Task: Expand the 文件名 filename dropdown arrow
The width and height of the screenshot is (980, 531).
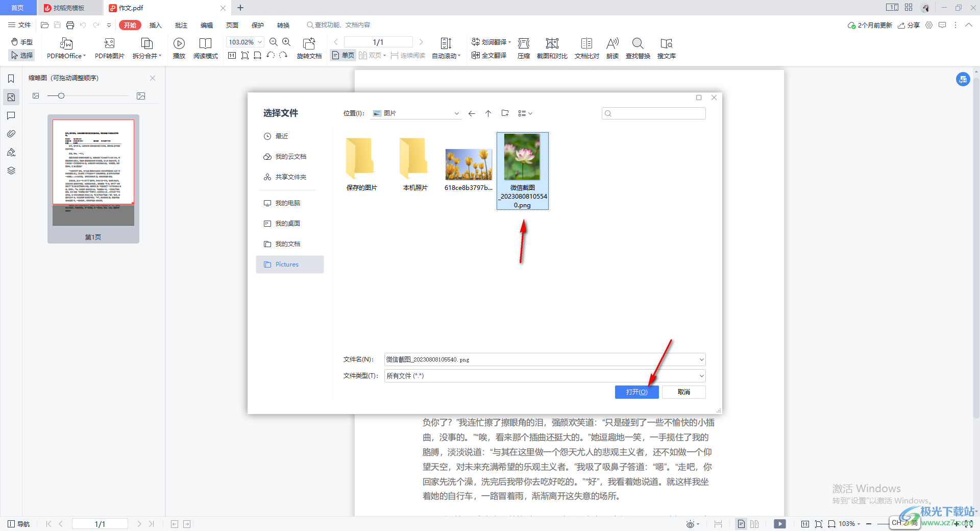Action: 701,359
